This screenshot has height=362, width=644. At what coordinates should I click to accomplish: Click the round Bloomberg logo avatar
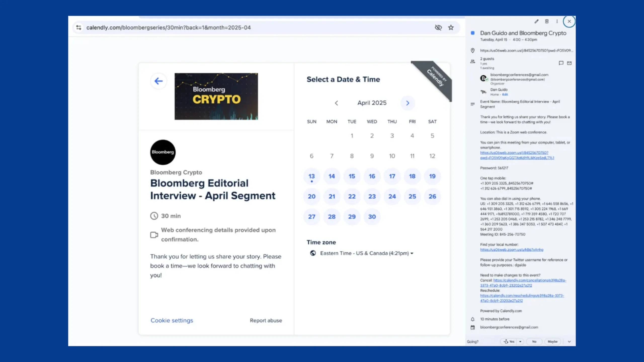[163, 152]
